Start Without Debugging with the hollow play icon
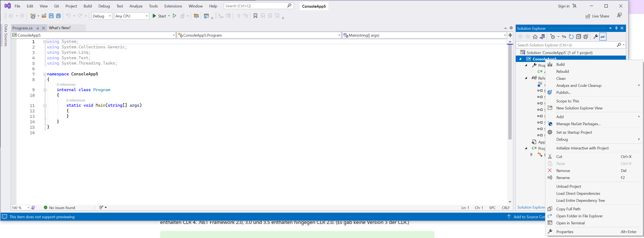Viewport: 644px width, 238px height. pos(174,16)
